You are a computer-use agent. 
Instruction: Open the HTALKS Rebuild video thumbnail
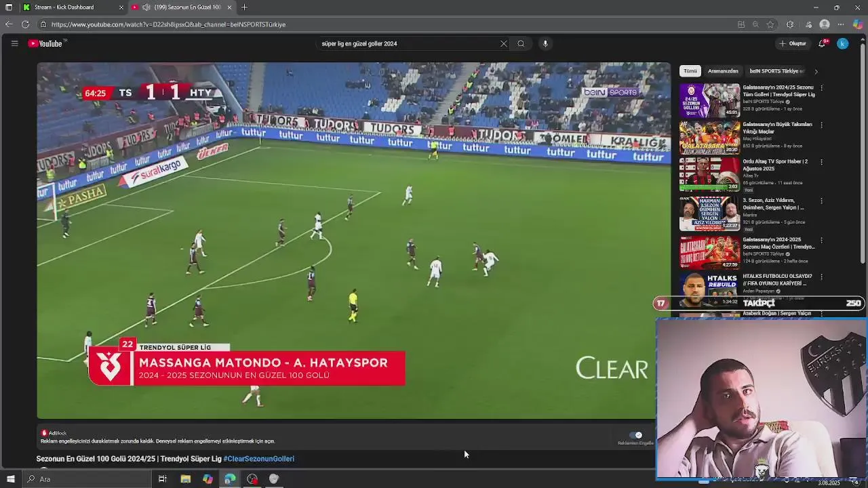(710, 289)
